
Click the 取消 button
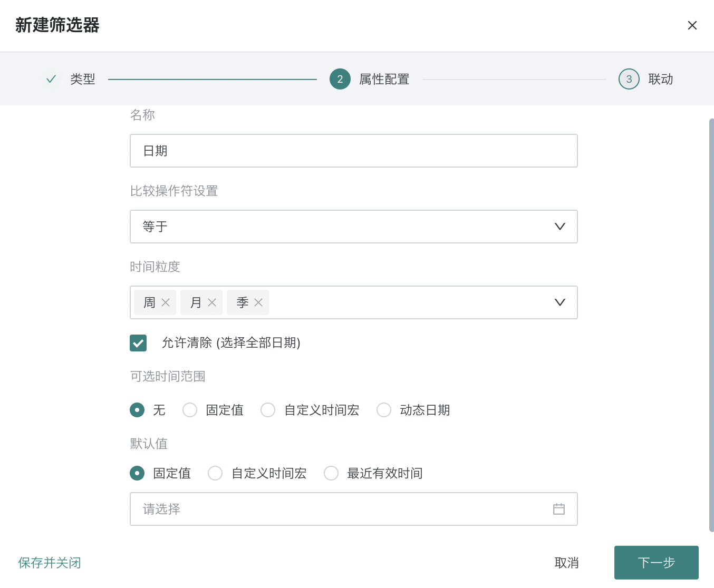coord(567,563)
